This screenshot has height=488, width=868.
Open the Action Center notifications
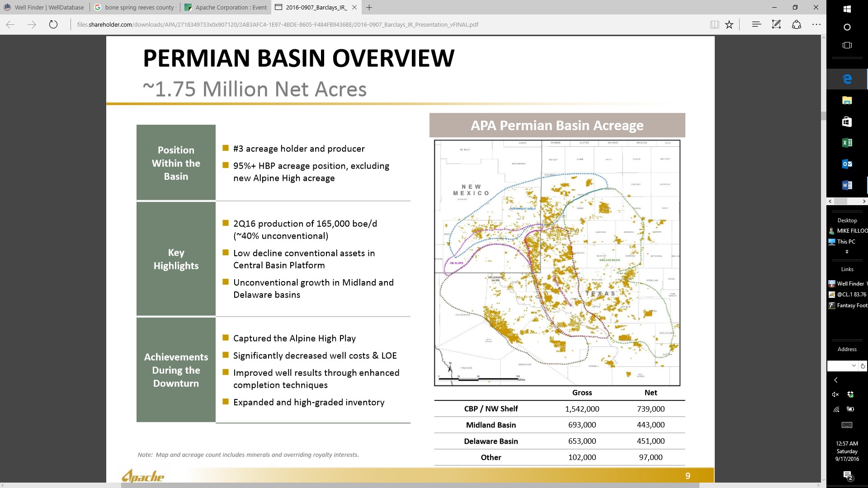[x=847, y=475]
